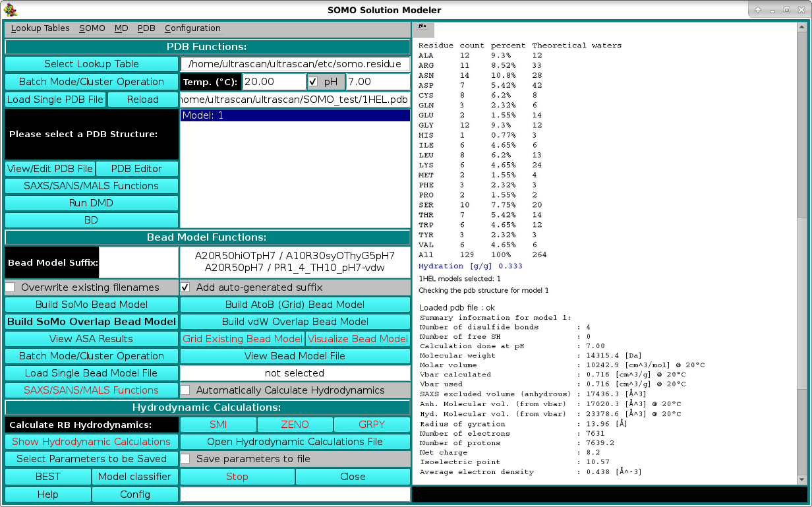Image resolution: width=812 pixels, height=507 pixels.
Task: Click the shade/roll-up arrow in title bar
Action: 758,10
